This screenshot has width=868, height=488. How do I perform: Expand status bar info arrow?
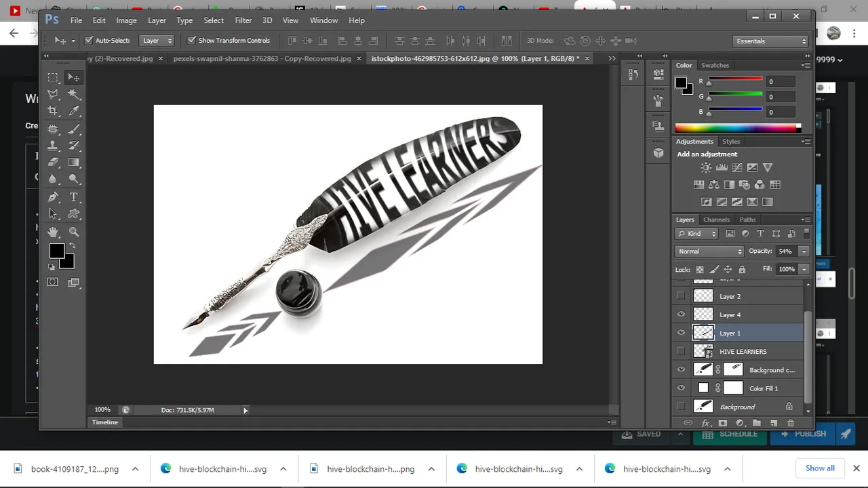[245, 410]
